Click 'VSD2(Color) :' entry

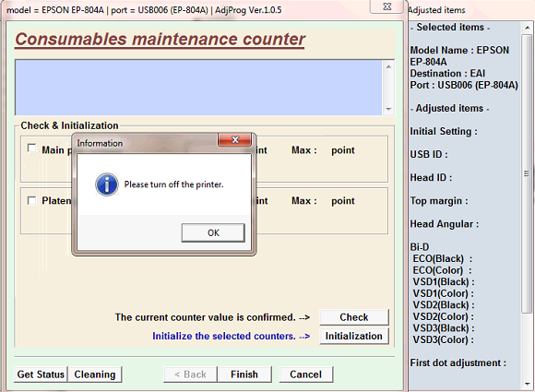pyautogui.click(x=443, y=316)
